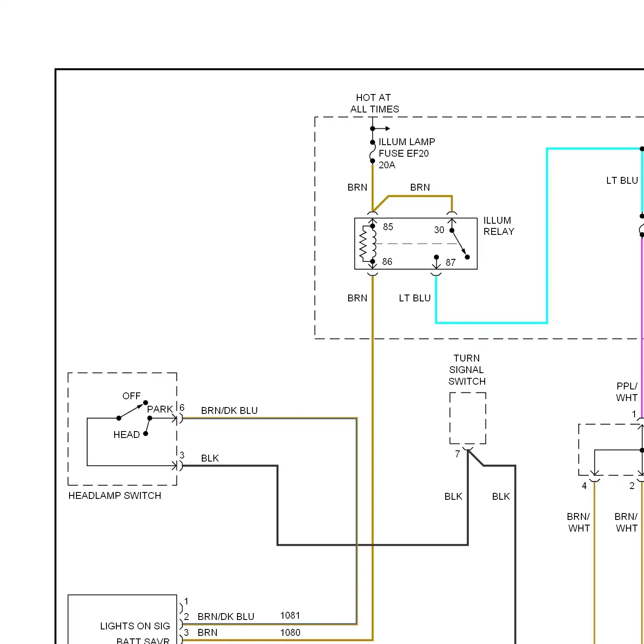This screenshot has width=644, height=644.
Task: Click relay terminal number 85
Action: 388,227
